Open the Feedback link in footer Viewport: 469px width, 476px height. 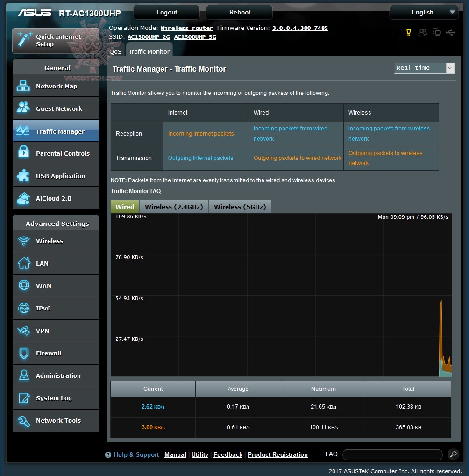228,454
